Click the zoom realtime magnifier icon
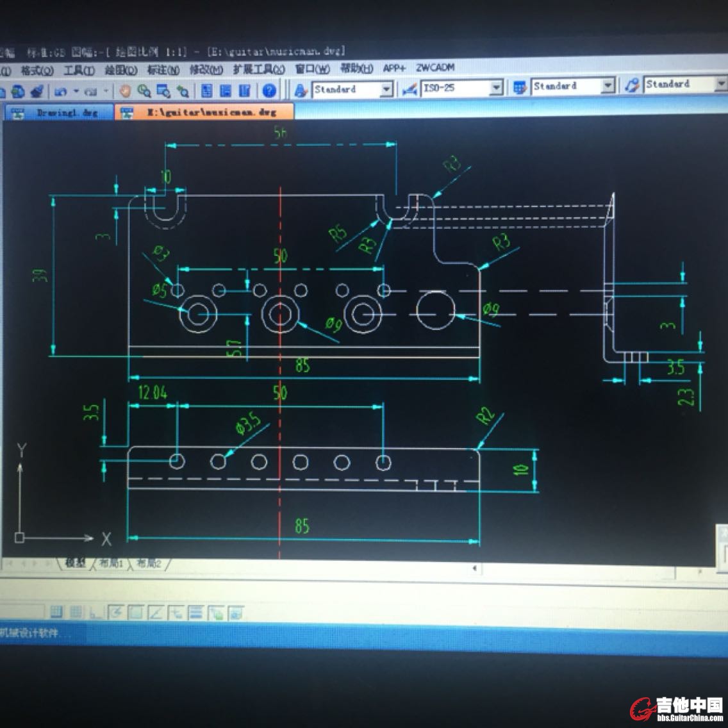Screen dimensions: 728x728 pyautogui.click(x=144, y=91)
